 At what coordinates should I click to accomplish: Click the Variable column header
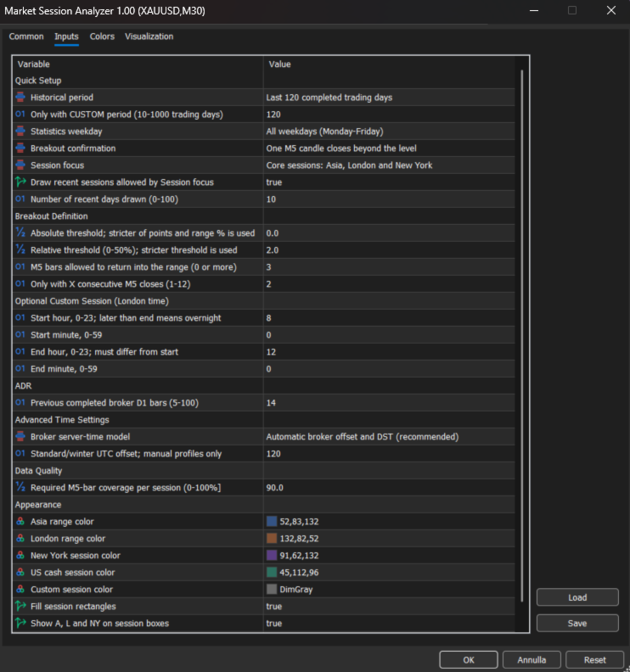click(138, 64)
